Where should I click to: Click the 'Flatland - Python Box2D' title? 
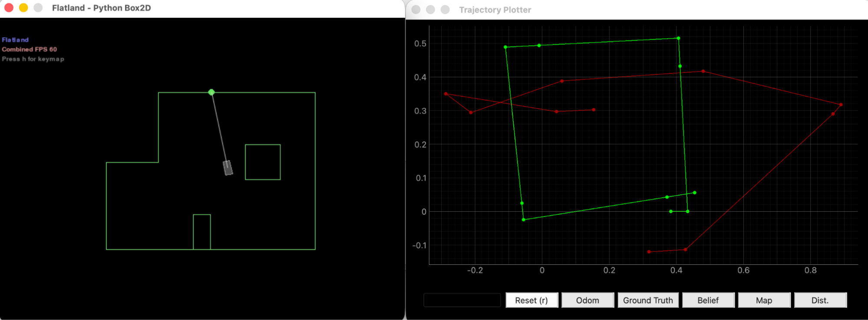(102, 8)
